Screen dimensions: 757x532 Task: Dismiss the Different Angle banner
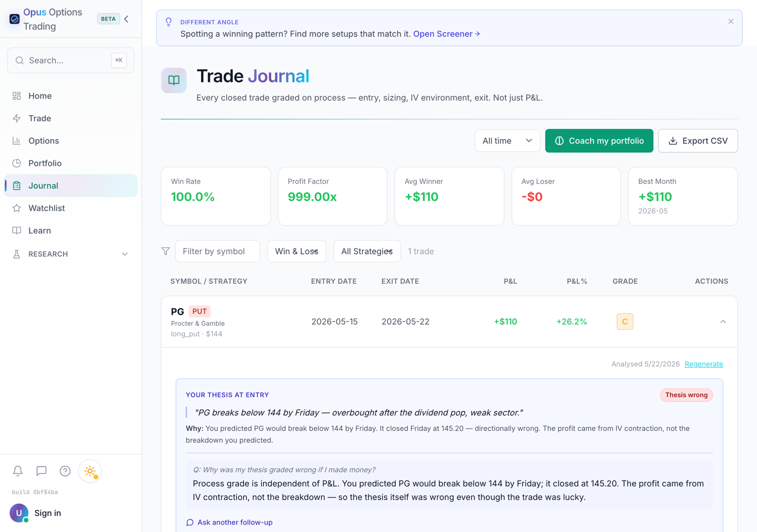coord(731,22)
